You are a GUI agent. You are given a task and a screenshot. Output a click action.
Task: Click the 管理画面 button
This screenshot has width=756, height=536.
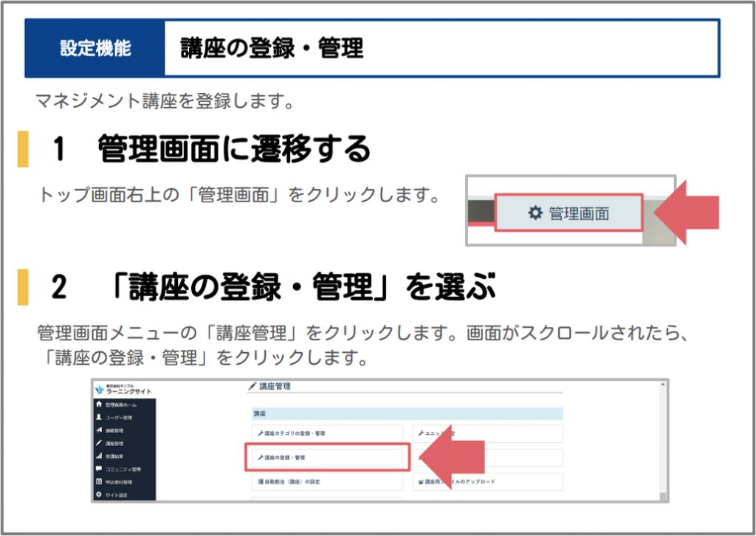pos(568,213)
